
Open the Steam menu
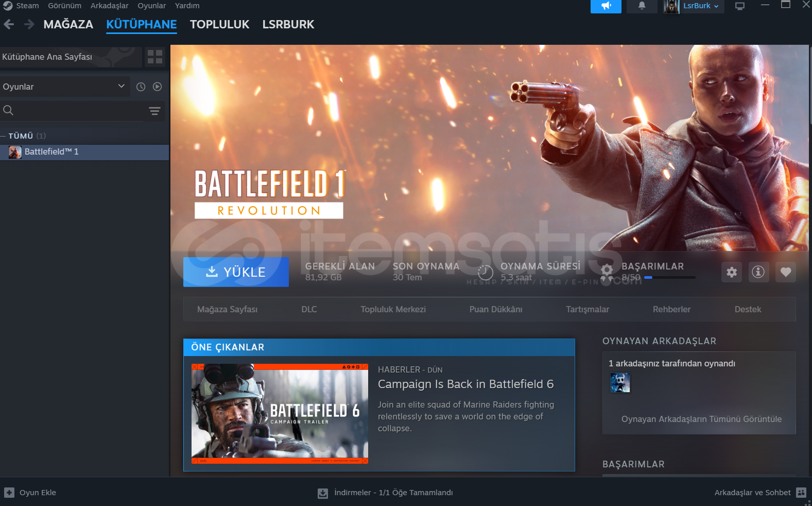click(27, 6)
